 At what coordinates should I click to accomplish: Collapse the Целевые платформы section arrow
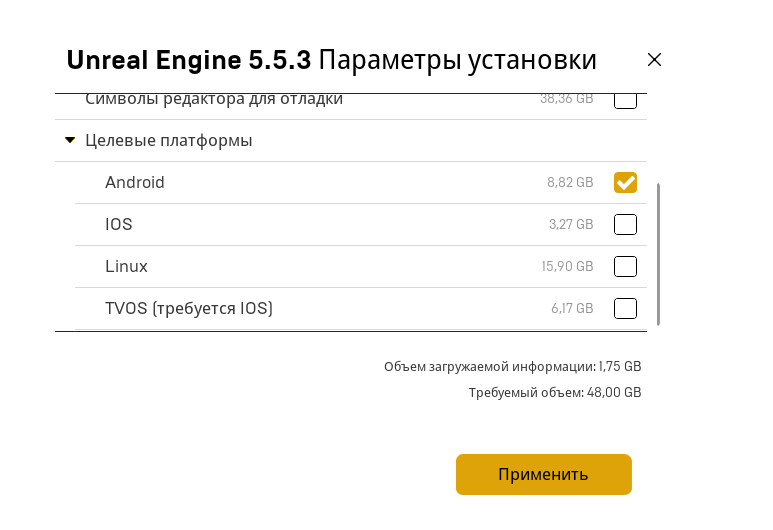70,140
